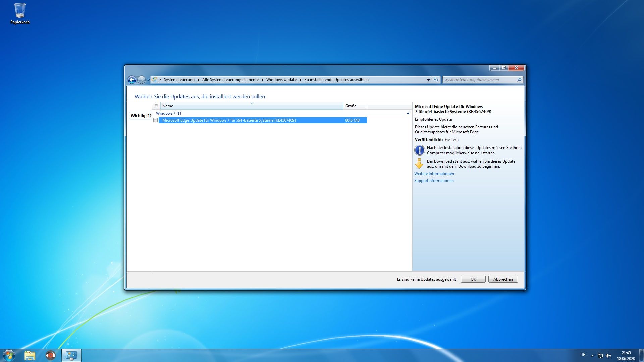Launch the media player taskbar icon
Screen dimensions: 644x362
tap(51, 355)
